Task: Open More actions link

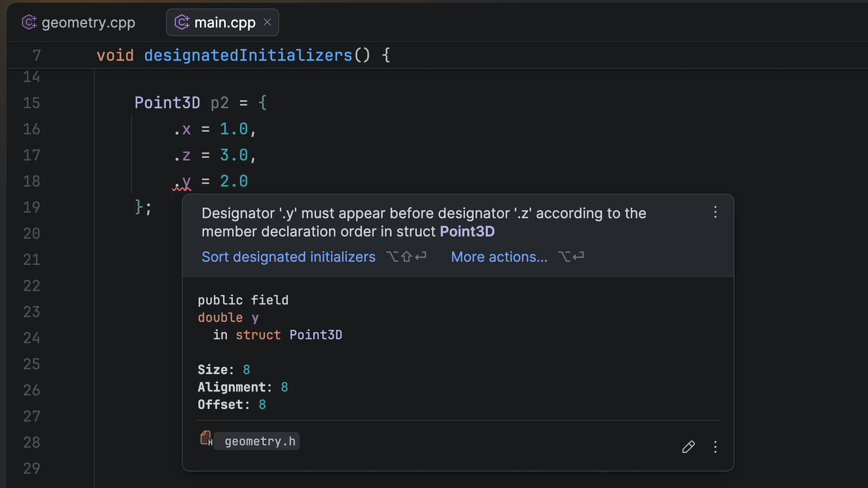Action: [x=499, y=257]
